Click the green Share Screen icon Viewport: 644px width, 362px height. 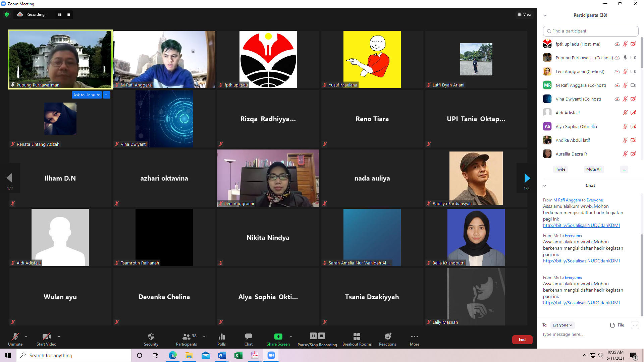click(x=278, y=337)
